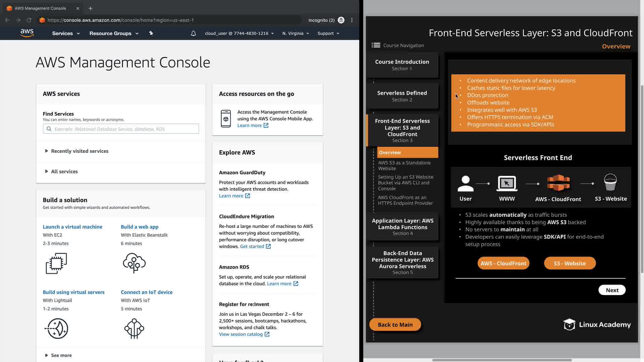Click the AWS logo home icon
644x362 pixels.
27,33
